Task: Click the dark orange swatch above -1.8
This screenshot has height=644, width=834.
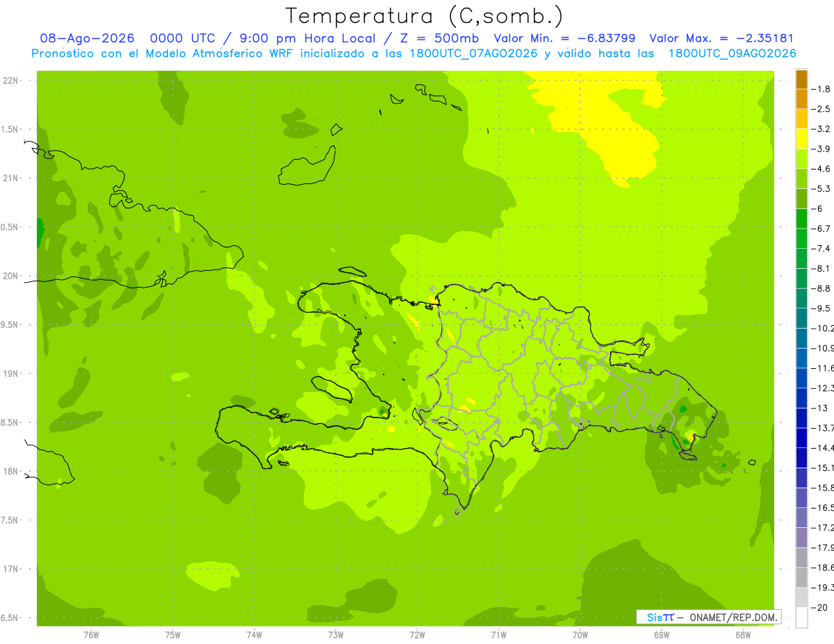Action: coord(801,80)
